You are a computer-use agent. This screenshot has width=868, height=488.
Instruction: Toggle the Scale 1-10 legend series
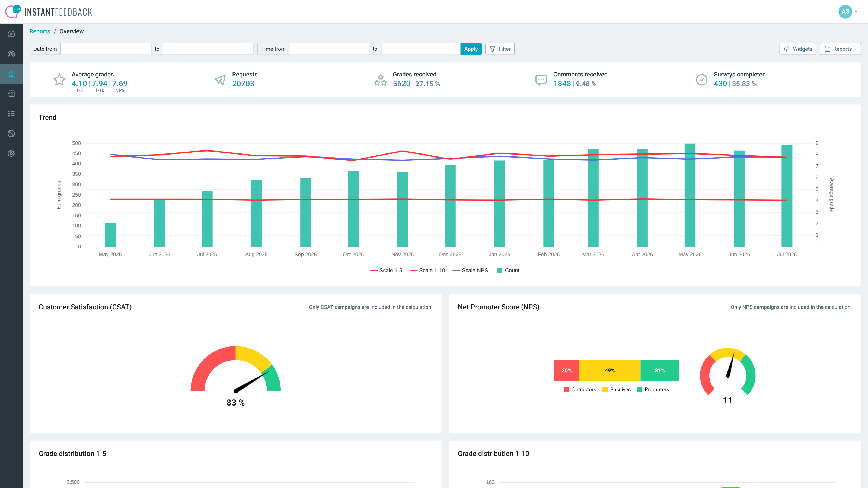(427, 271)
